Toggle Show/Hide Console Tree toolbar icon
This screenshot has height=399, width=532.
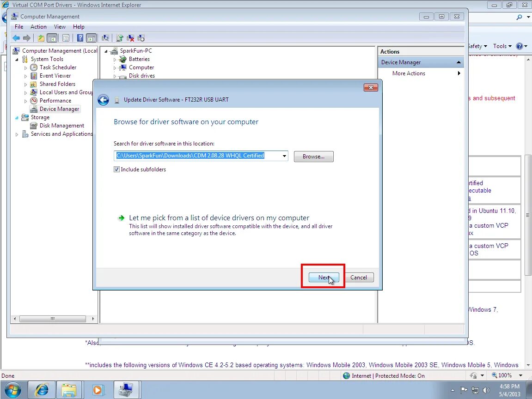[52, 38]
